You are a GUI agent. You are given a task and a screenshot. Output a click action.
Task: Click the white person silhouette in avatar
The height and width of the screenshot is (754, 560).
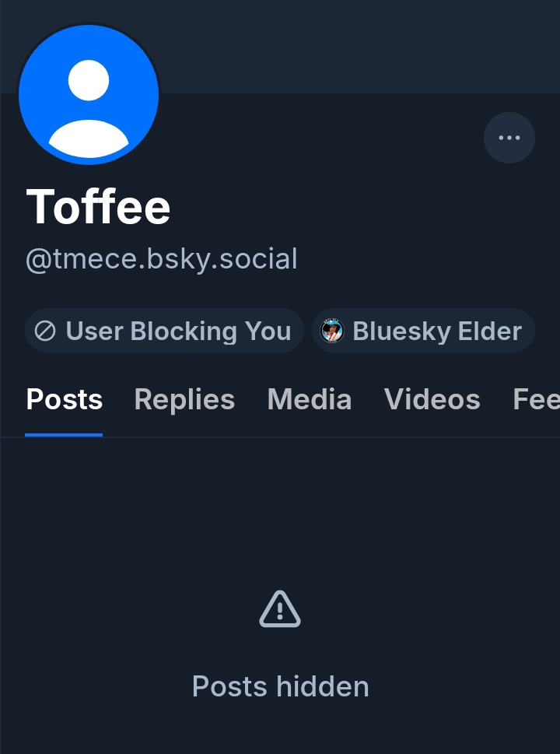coord(89,109)
